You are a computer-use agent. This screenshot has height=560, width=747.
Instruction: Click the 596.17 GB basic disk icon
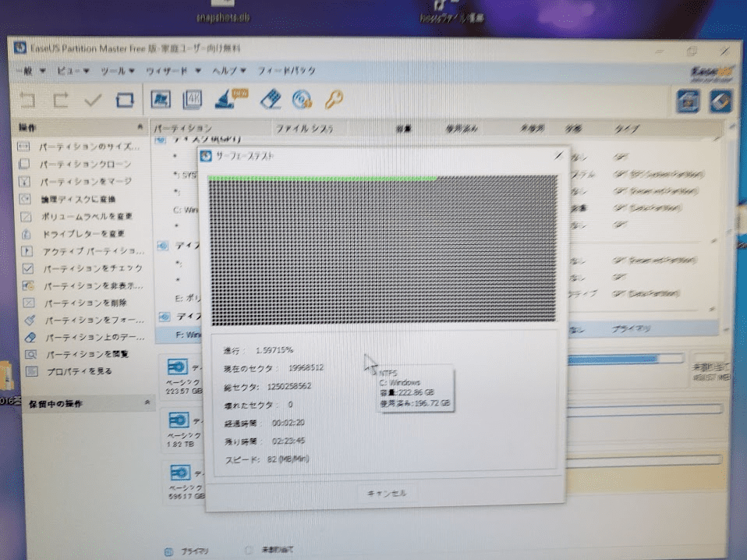point(181,473)
